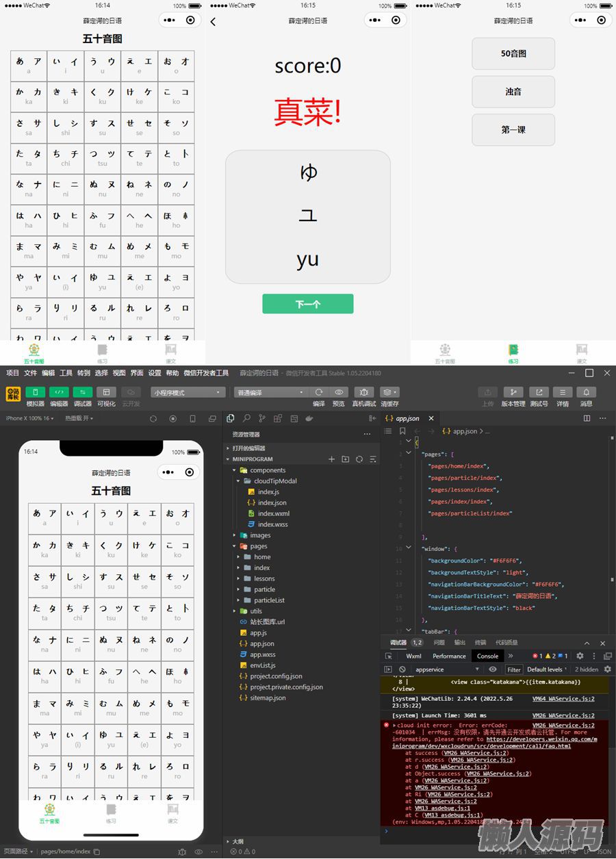The height and width of the screenshot is (859, 616).
Task: Click the 50音图 button
Action: coord(513,53)
